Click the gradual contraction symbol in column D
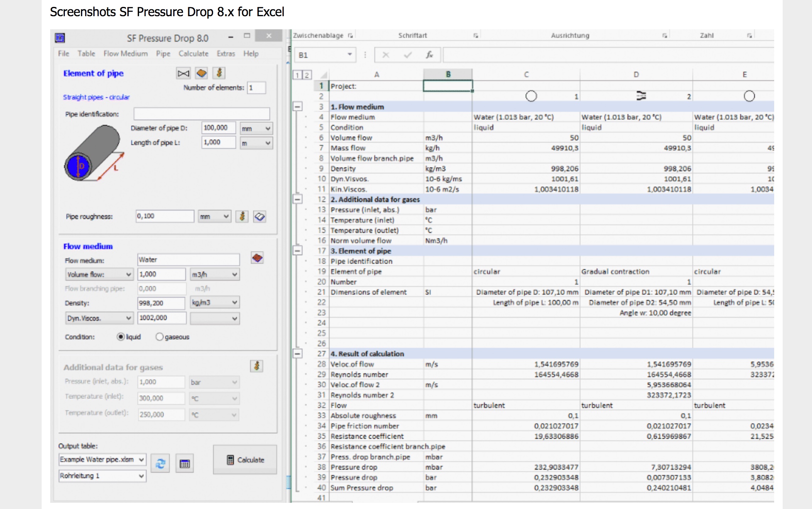The height and width of the screenshot is (509, 812). (x=641, y=96)
